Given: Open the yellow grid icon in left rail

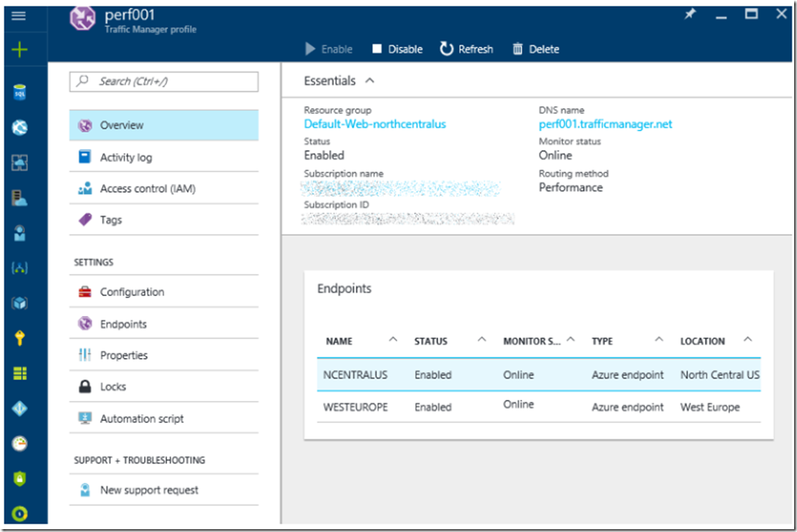Looking at the screenshot, I should 19,374.
